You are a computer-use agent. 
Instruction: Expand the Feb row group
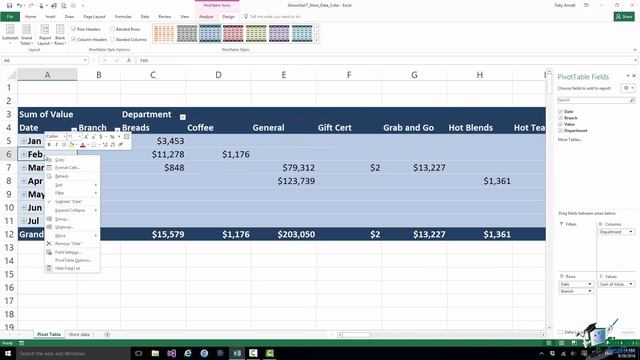(24, 154)
